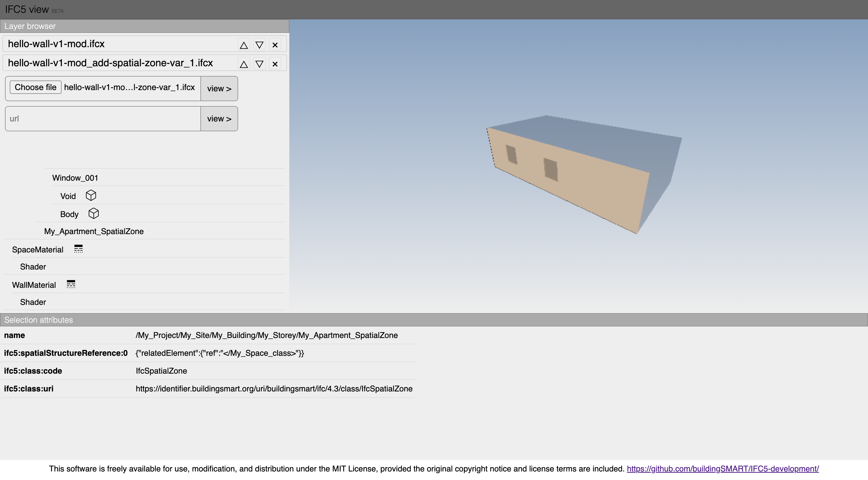Image resolution: width=868 pixels, height=480 pixels.
Task: Click the cube icon beside Body
Action: click(94, 214)
